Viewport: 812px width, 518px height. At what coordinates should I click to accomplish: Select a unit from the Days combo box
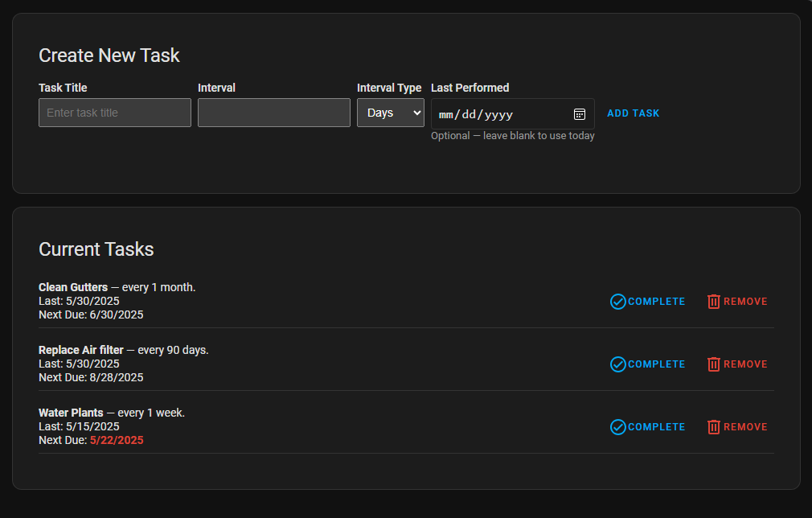(391, 113)
